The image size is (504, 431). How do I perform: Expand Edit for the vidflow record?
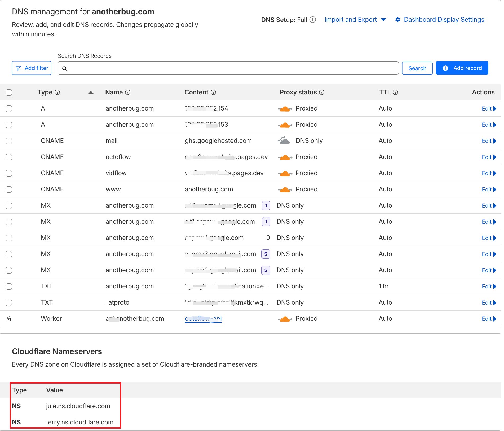click(489, 173)
